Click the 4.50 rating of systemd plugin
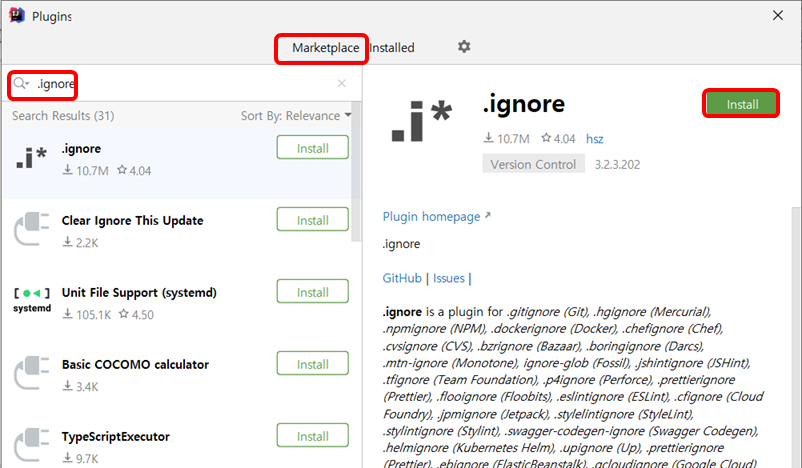Screen dimensions: 802x468 (142, 315)
